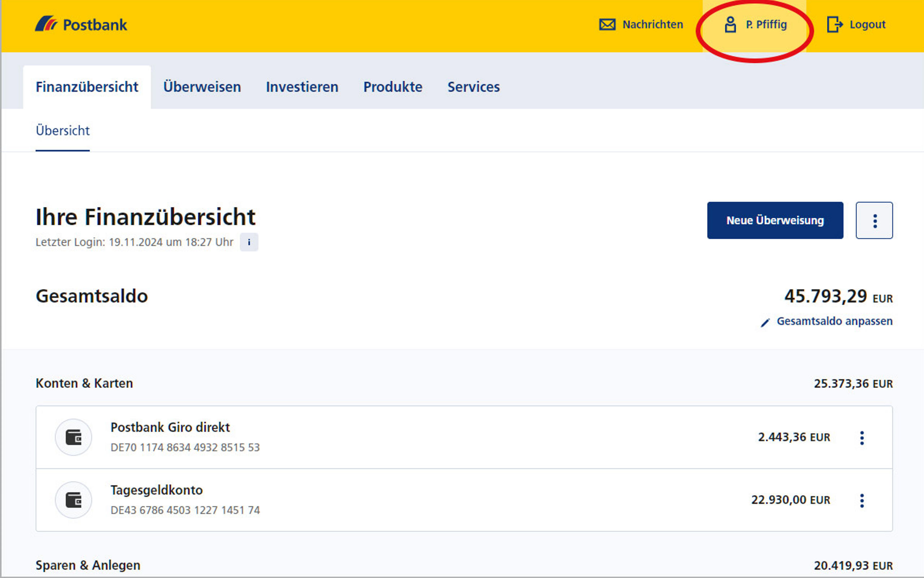Click IBAN DE70 1174 8634 4932 8515 53
This screenshot has width=924, height=578.
click(185, 447)
